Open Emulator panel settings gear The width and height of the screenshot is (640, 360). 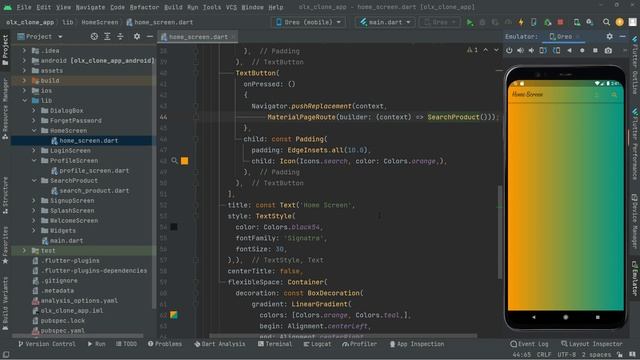pos(609,36)
